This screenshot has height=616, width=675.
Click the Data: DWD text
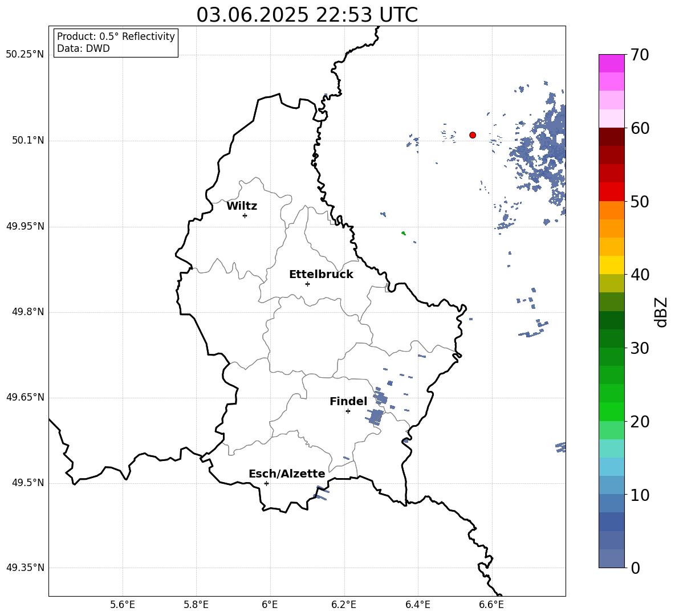tap(83, 48)
